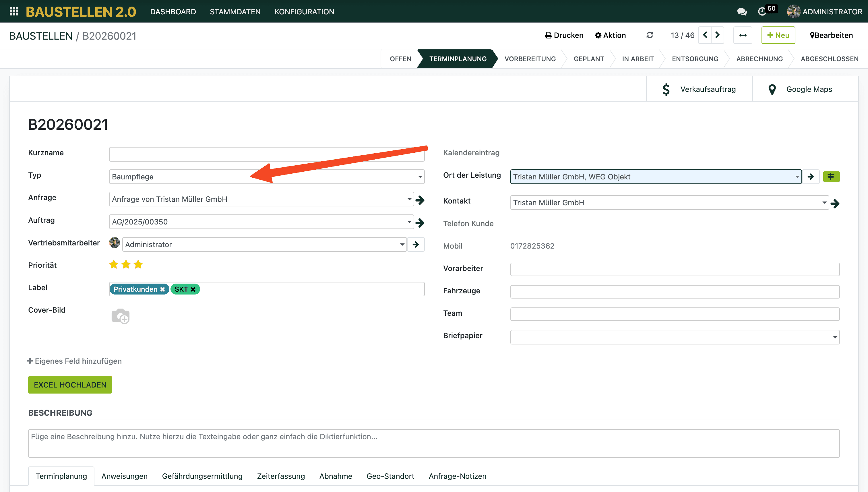The image size is (868, 492).
Task: Expand the Kontakt dropdown
Action: tap(824, 202)
